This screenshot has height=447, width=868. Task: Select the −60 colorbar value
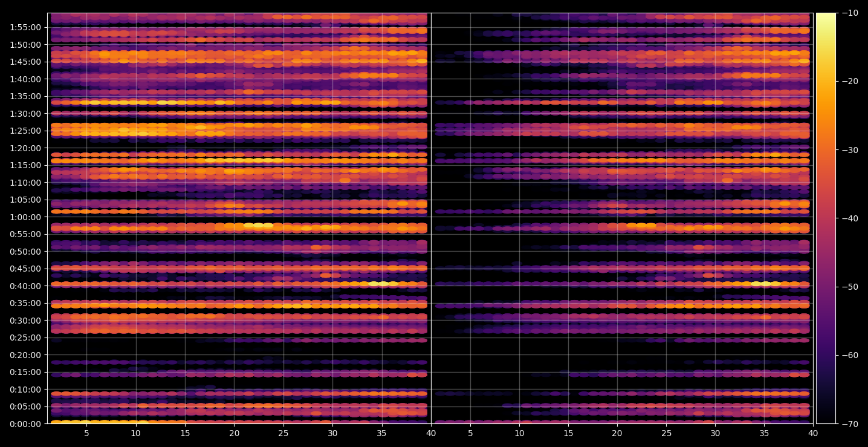(x=849, y=355)
